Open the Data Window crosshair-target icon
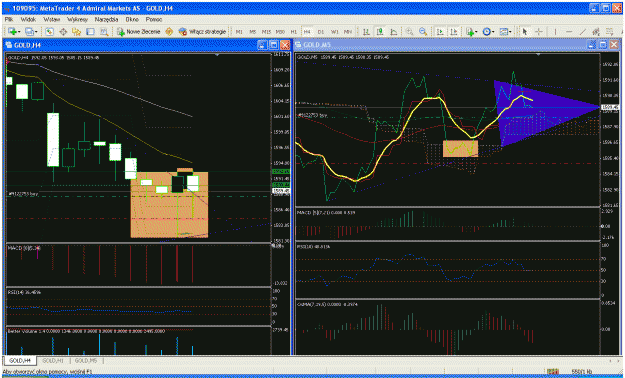The width and height of the screenshot is (625, 378). click(x=63, y=32)
